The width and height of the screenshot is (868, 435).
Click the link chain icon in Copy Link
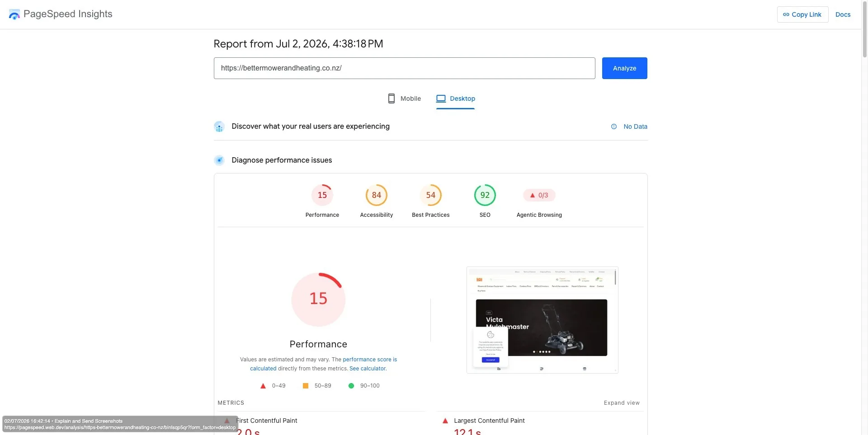tap(786, 14)
